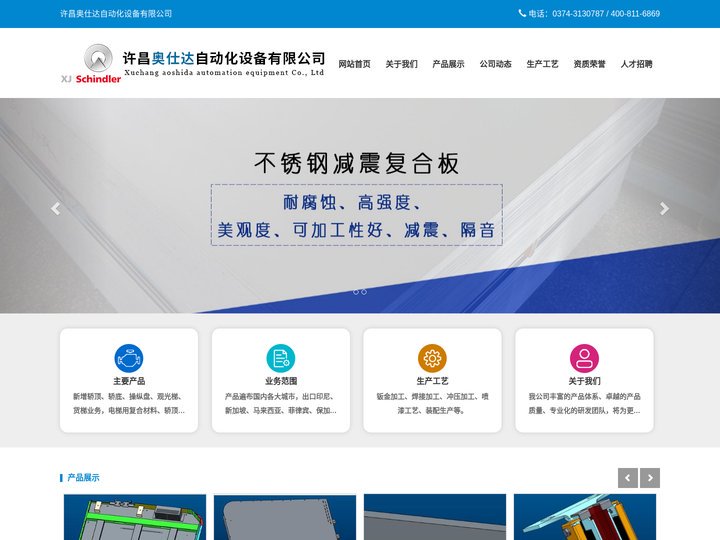This screenshot has width=720, height=540.
Task: Open fourth product thumbnail with orange part
Action: tap(585, 517)
